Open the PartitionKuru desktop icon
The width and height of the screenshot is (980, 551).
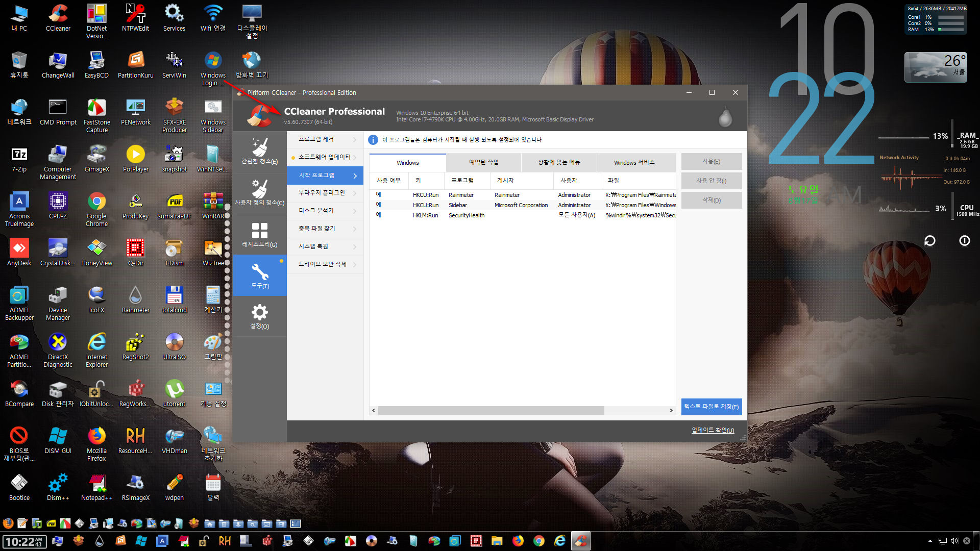point(135,65)
